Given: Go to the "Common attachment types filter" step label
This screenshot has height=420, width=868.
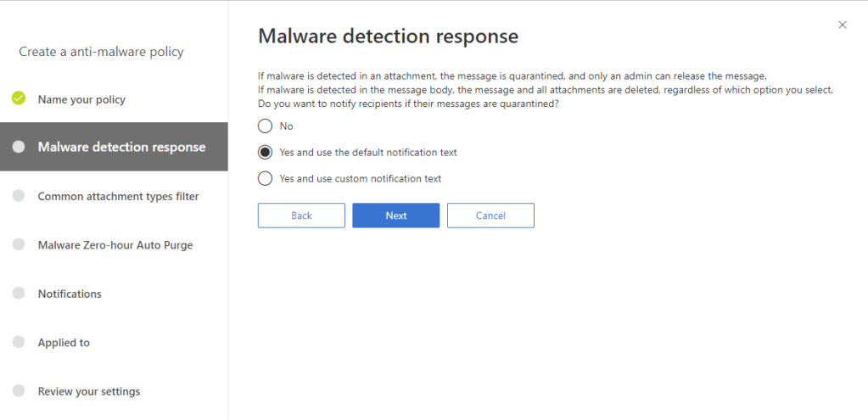Looking at the screenshot, I should pos(118,196).
